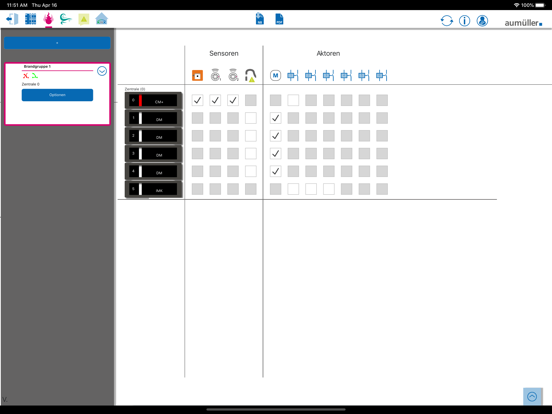Open the module grid overview icon
This screenshot has height=414, width=552.
click(31, 19)
